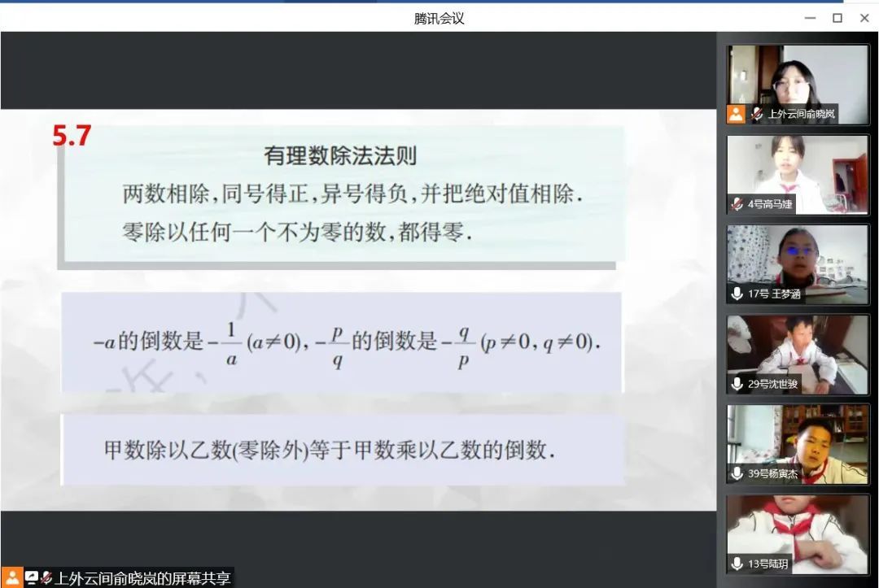This screenshot has height=588, width=879.
Task: Click the red 5.7 section number on the slide
Action: coord(72,136)
